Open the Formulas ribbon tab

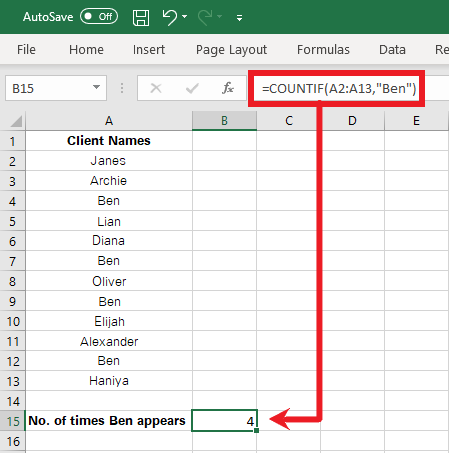(323, 50)
